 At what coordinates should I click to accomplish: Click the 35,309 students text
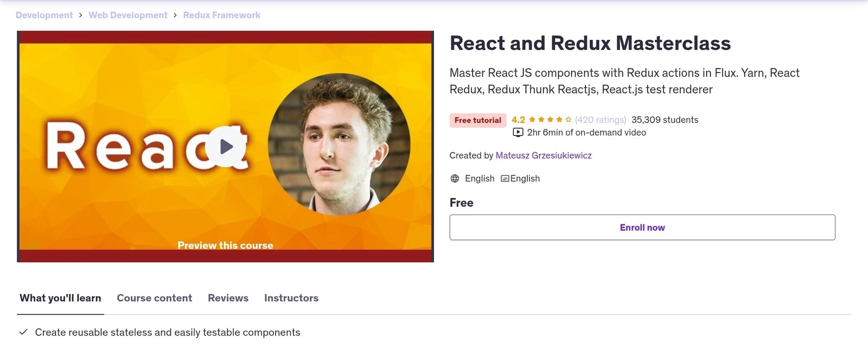(x=665, y=120)
